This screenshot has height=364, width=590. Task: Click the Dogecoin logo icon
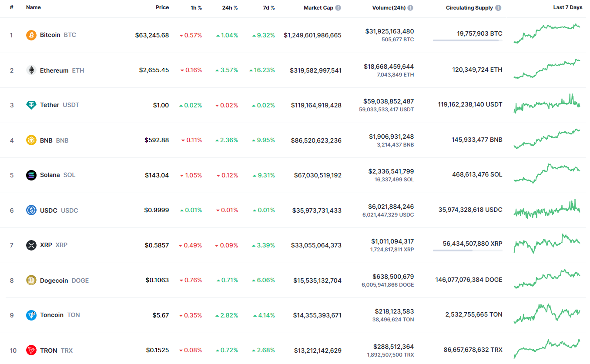tap(31, 281)
